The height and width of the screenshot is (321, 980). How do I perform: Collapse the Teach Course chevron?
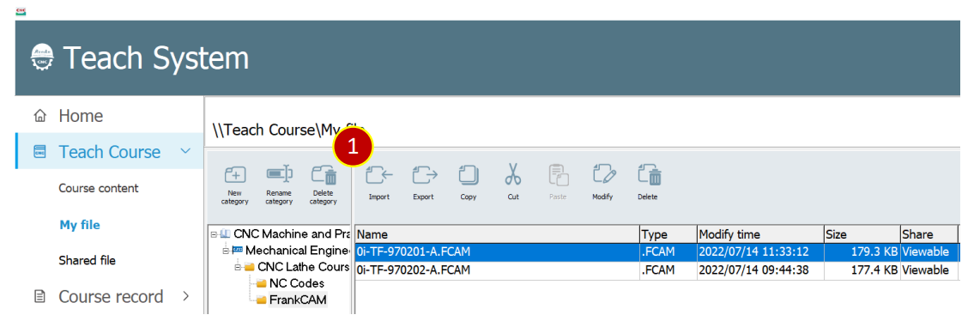point(185,151)
